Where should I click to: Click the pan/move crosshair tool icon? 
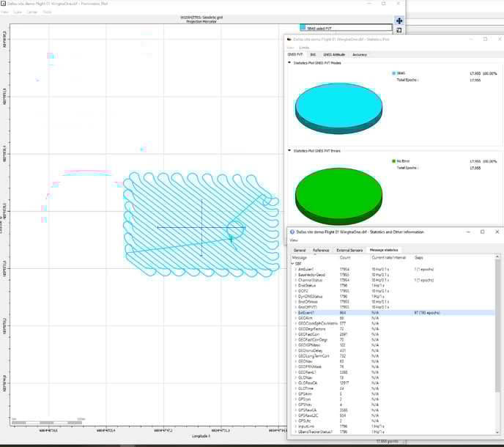click(399, 21)
